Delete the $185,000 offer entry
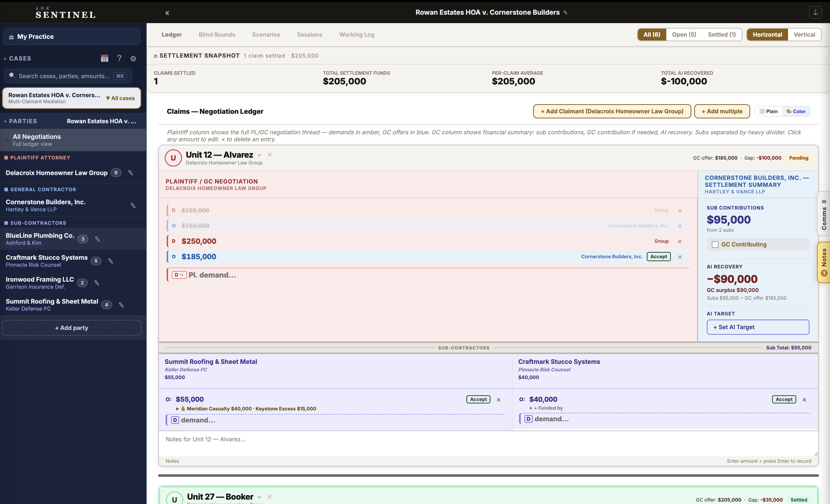Viewport: 830px width, 504px height. [680, 257]
